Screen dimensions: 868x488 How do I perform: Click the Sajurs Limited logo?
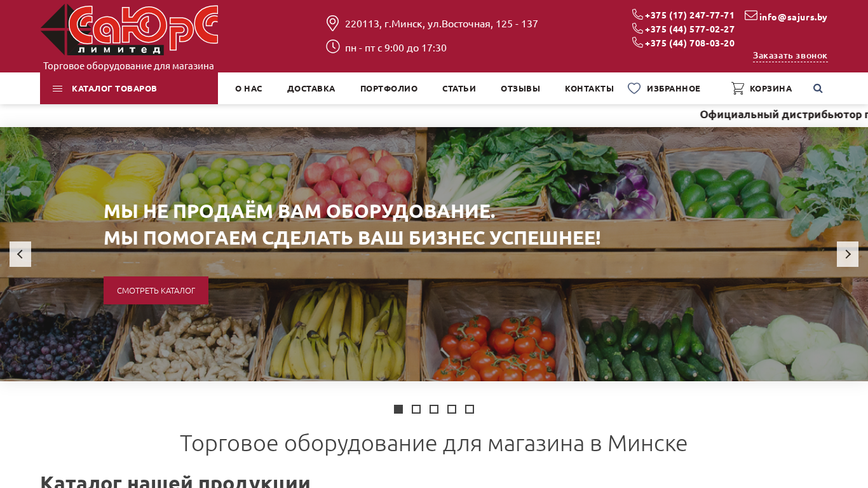pyautogui.click(x=129, y=30)
